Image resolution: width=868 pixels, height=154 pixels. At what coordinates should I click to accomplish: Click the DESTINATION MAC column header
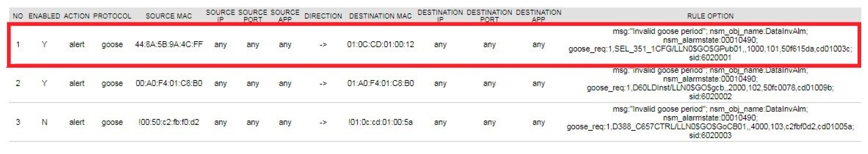380,16
